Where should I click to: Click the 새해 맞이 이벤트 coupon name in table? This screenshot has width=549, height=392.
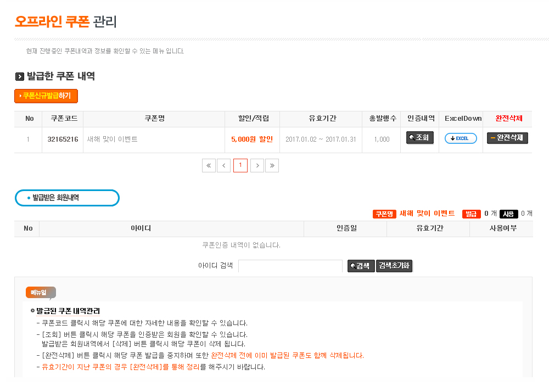[113, 139]
